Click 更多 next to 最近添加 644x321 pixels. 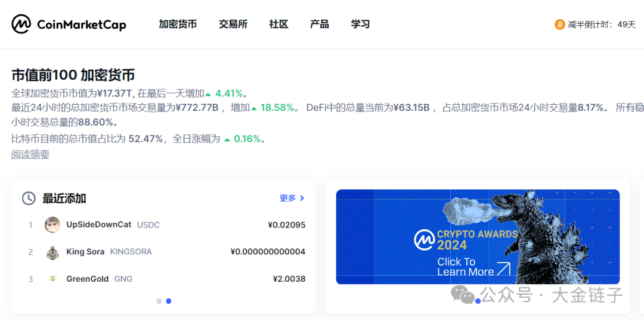[x=292, y=198]
